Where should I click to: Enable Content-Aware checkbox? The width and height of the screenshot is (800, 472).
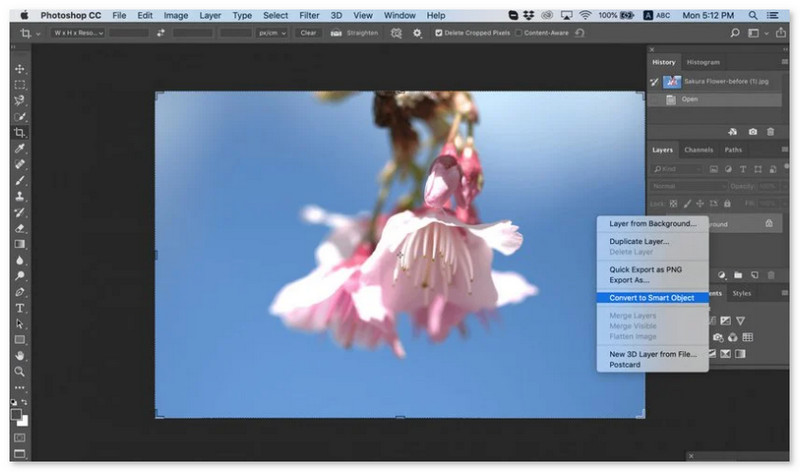(518, 33)
